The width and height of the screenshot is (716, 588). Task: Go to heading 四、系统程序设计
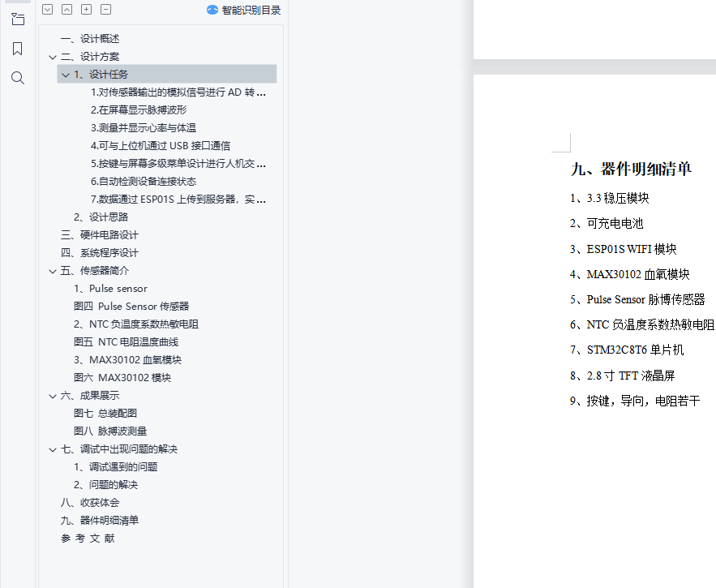click(x=100, y=253)
